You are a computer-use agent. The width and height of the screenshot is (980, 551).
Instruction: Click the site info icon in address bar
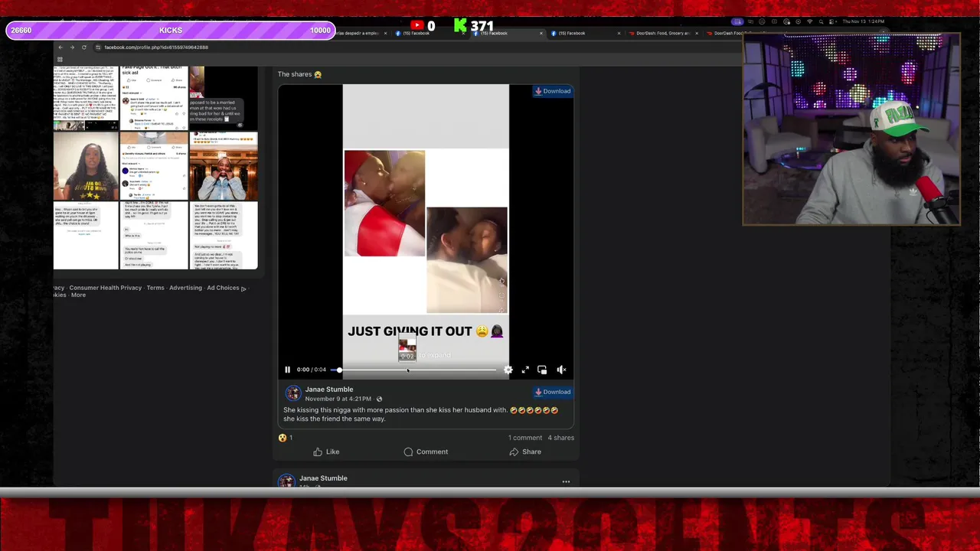(98, 47)
